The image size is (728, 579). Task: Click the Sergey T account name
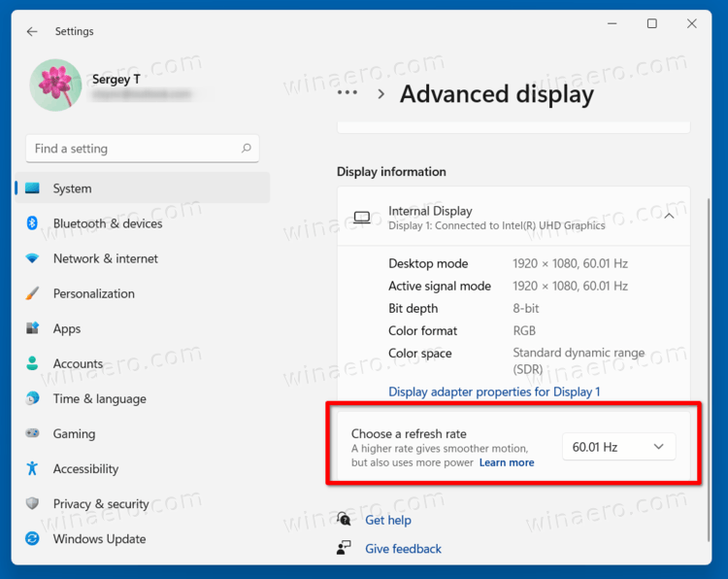(x=116, y=80)
